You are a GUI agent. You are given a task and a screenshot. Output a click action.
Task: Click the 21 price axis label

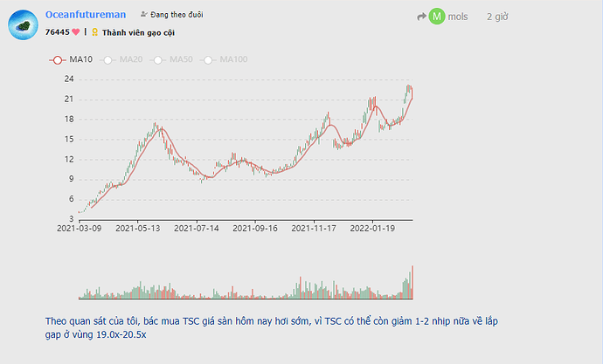69,99
